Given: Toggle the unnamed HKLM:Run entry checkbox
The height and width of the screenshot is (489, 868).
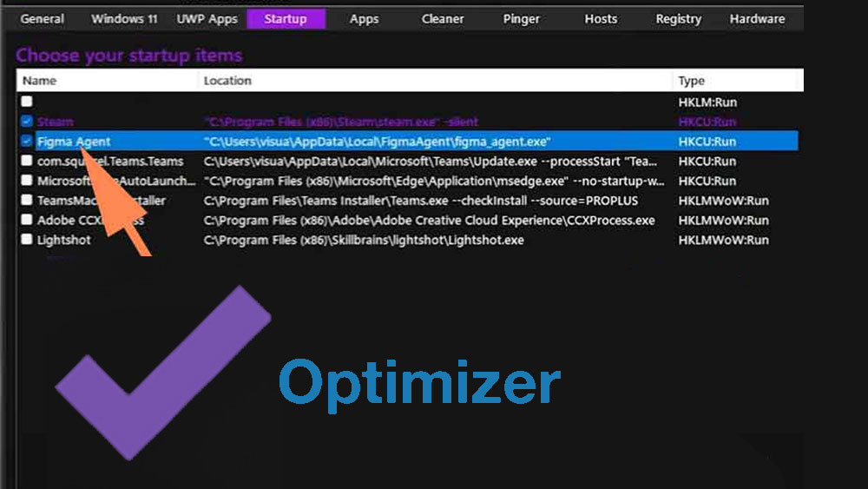Looking at the screenshot, I should [x=27, y=102].
